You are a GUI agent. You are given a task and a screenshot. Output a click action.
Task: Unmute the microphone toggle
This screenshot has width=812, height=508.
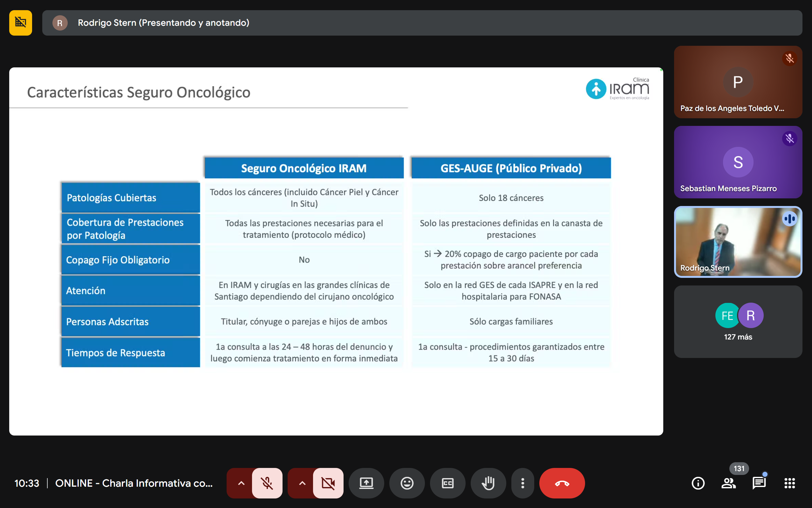(267, 483)
